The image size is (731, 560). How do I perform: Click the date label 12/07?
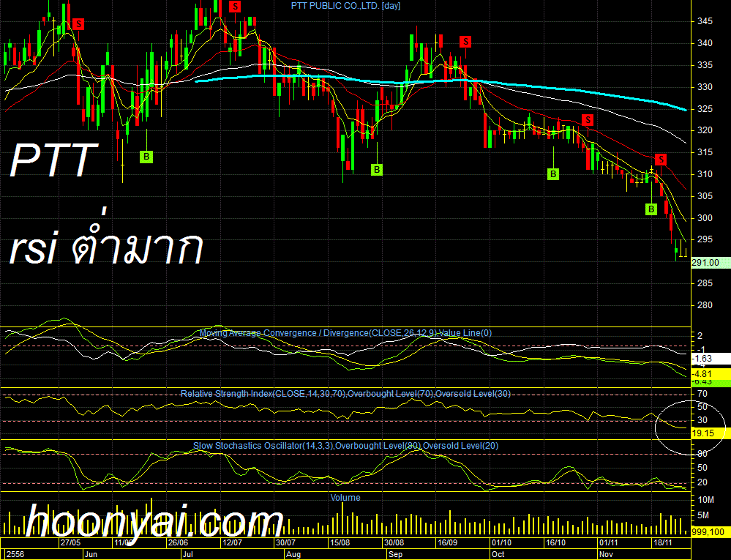[x=232, y=542]
